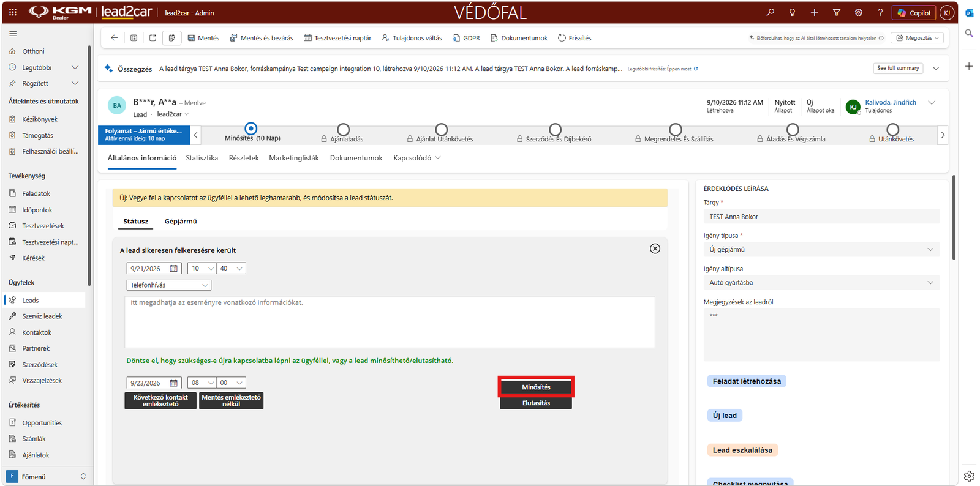The image size is (980, 486).
Task: Open the Marketinglisták tab
Action: pyautogui.click(x=294, y=158)
